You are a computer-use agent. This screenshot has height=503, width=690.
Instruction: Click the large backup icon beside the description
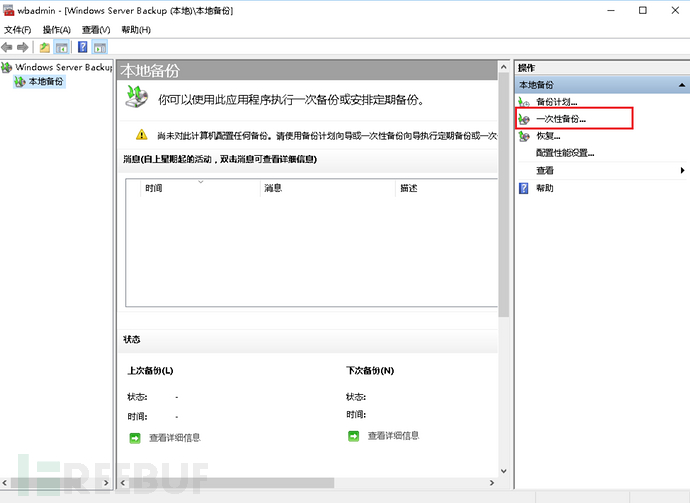click(136, 97)
